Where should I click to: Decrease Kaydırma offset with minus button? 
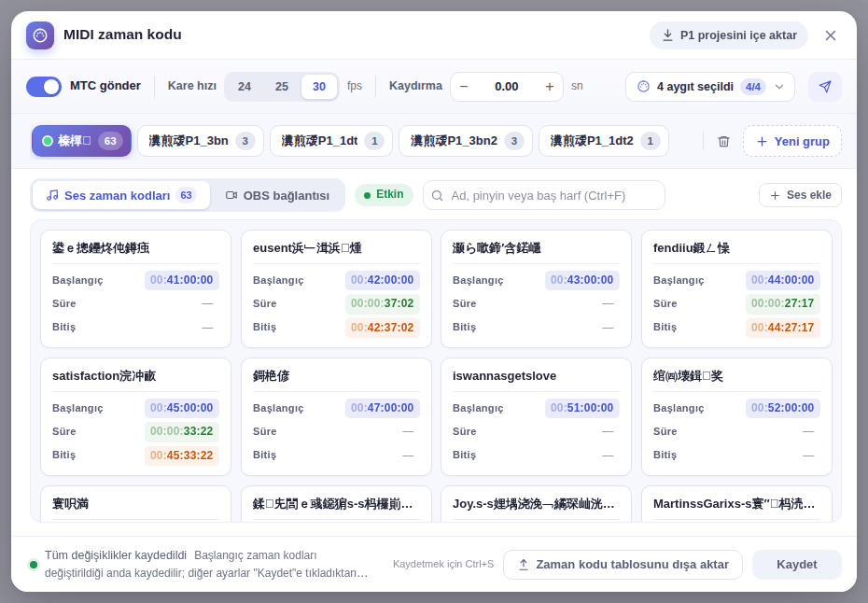(464, 87)
